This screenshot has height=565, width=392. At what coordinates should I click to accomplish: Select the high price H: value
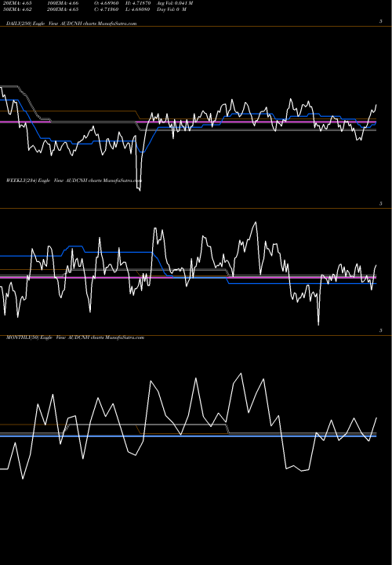coord(137,3)
